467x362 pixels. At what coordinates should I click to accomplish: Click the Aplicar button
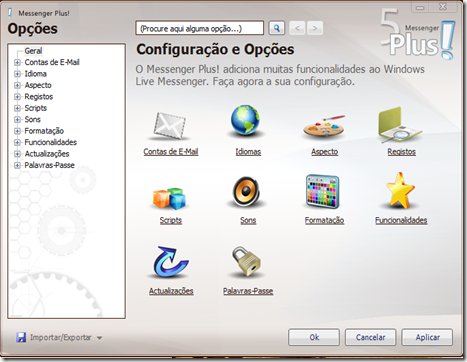[427, 337]
